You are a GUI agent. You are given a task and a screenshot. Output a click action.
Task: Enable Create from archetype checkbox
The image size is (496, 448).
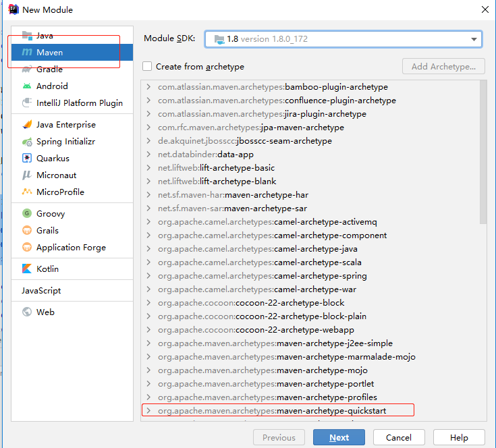(147, 66)
